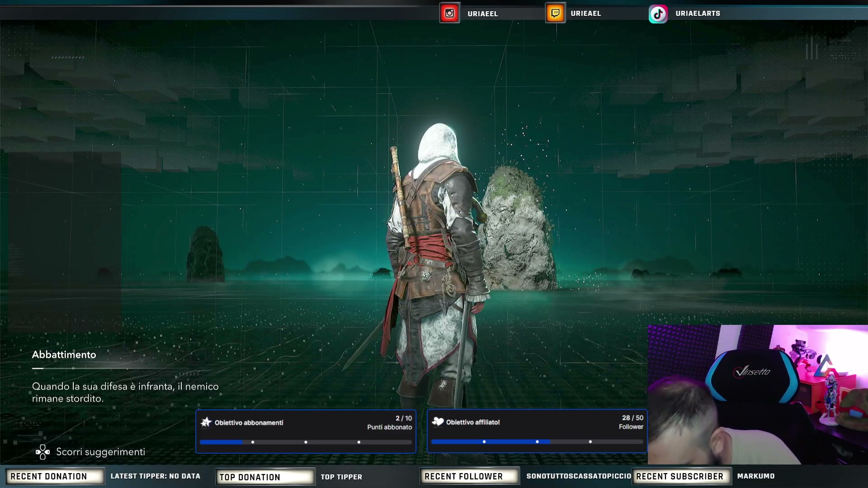This screenshot has width=868, height=488.
Task: Click the star icon beside Obiettivo abbonamenti
Action: (x=206, y=422)
